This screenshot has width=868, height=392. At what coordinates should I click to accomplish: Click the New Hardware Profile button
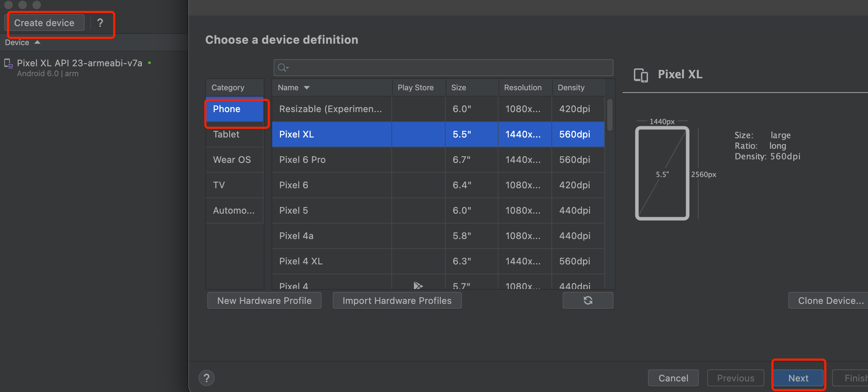[x=265, y=301]
